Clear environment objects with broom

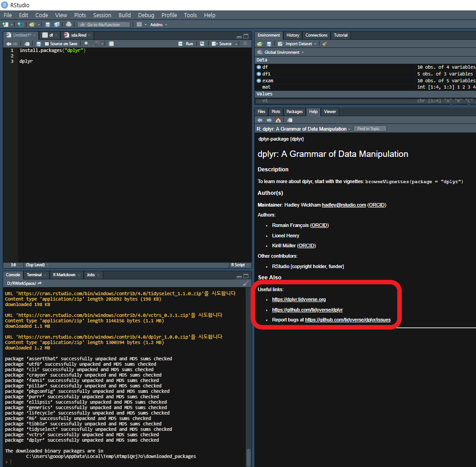(325, 44)
